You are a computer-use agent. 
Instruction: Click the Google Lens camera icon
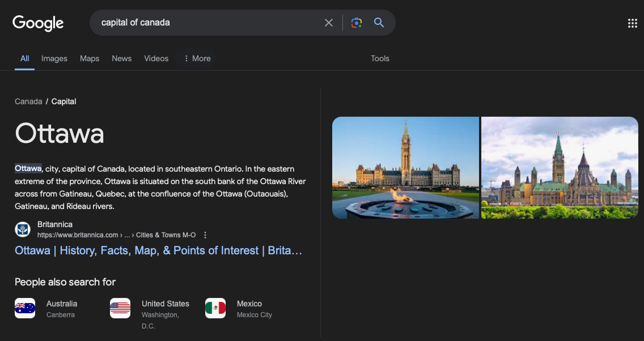click(357, 23)
